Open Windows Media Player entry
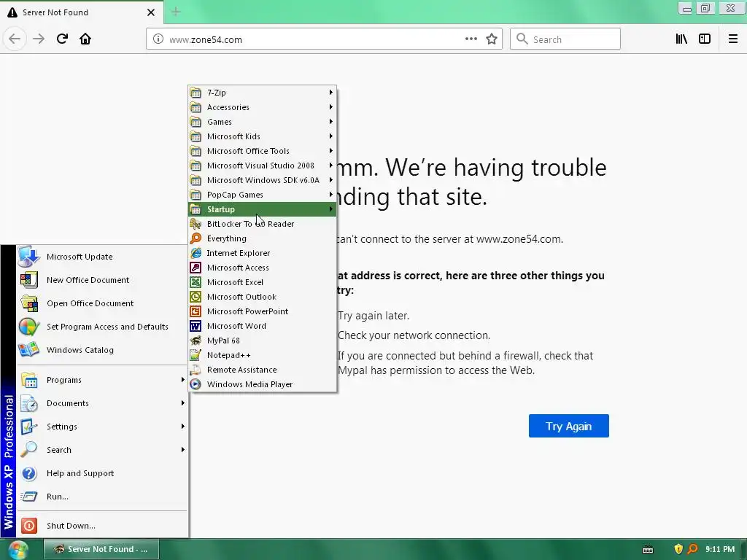Screen dimensions: 747x560 263,384
